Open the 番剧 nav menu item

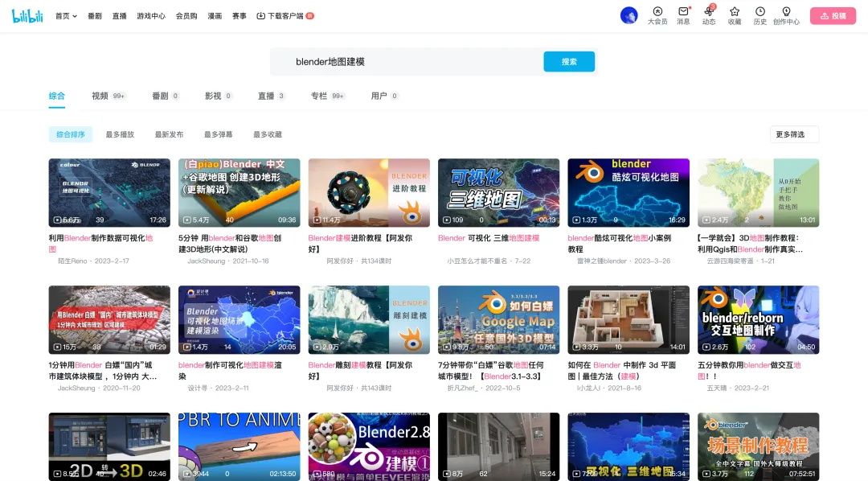coord(95,16)
